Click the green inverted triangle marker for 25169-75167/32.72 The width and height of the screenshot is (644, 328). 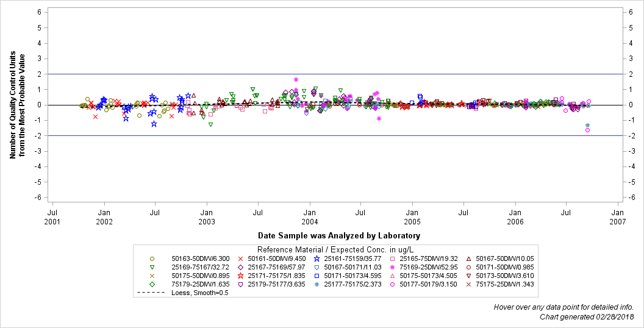(x=152, y=267)
